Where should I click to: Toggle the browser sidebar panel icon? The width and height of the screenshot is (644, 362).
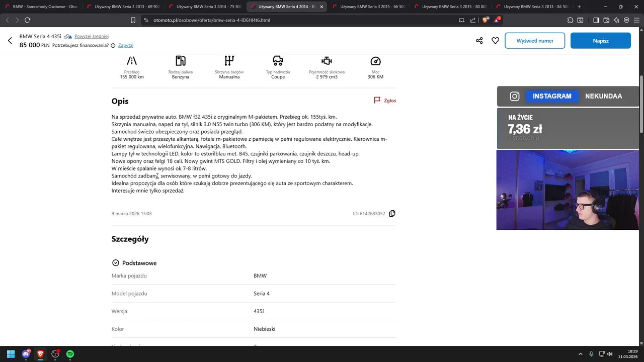pyautogui.click(x=596, y=20)
